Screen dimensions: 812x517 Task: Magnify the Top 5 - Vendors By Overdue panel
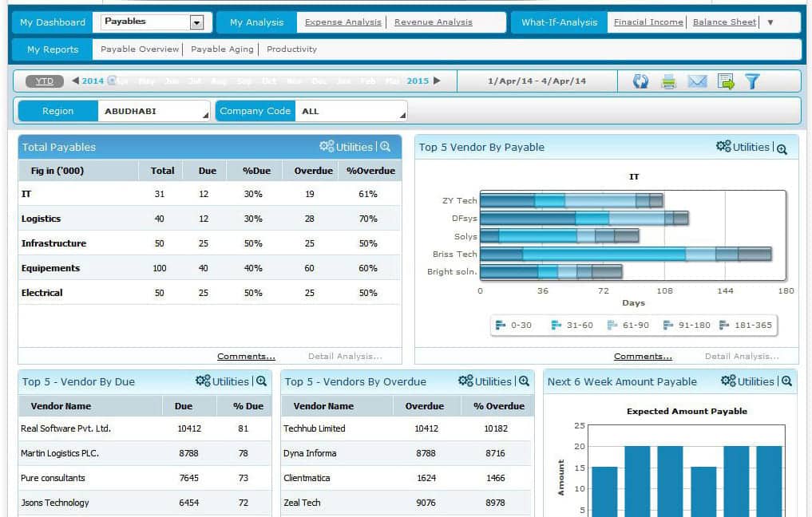point(524,381)
